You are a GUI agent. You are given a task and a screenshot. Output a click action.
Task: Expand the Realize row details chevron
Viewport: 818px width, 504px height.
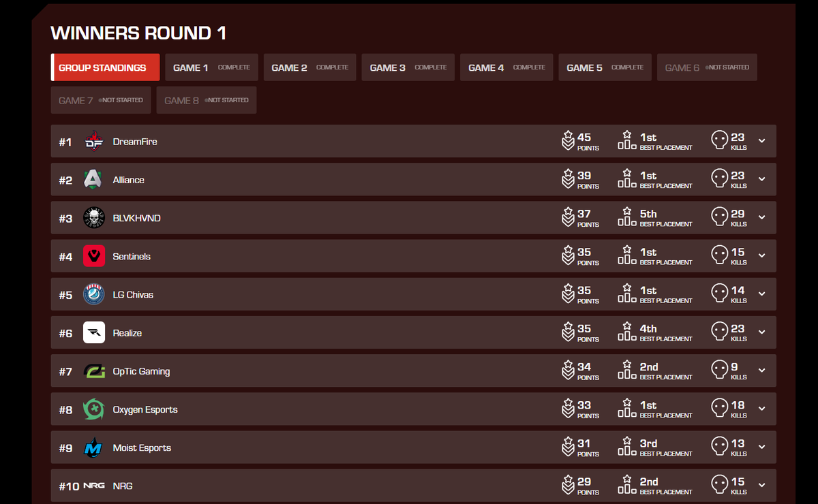[x=762, y=332]
